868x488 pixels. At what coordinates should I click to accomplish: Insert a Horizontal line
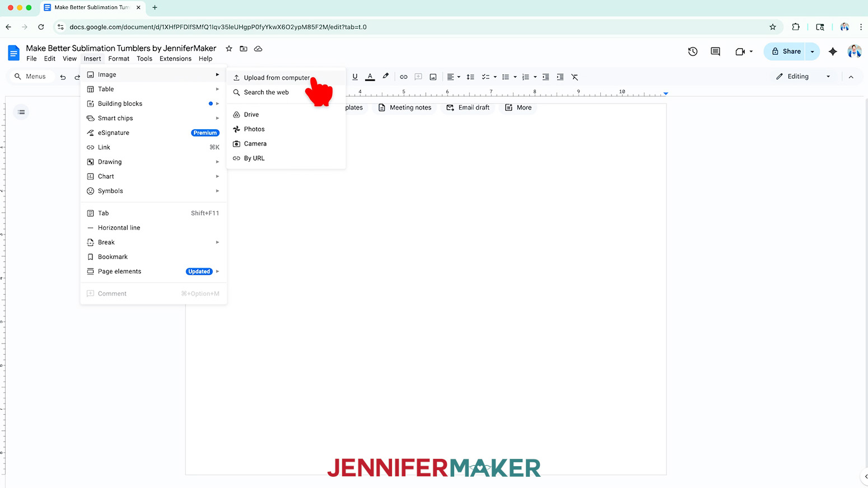tap(153, 228)
